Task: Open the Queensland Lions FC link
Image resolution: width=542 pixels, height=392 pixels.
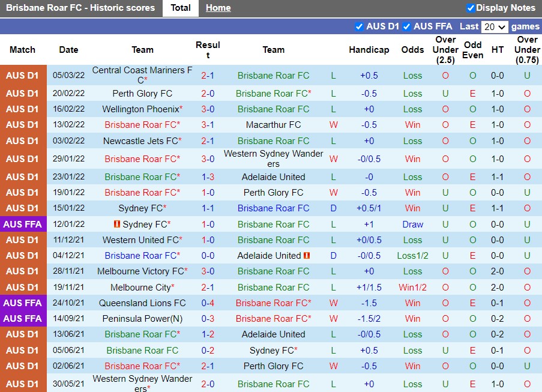Action: (142, 303)
